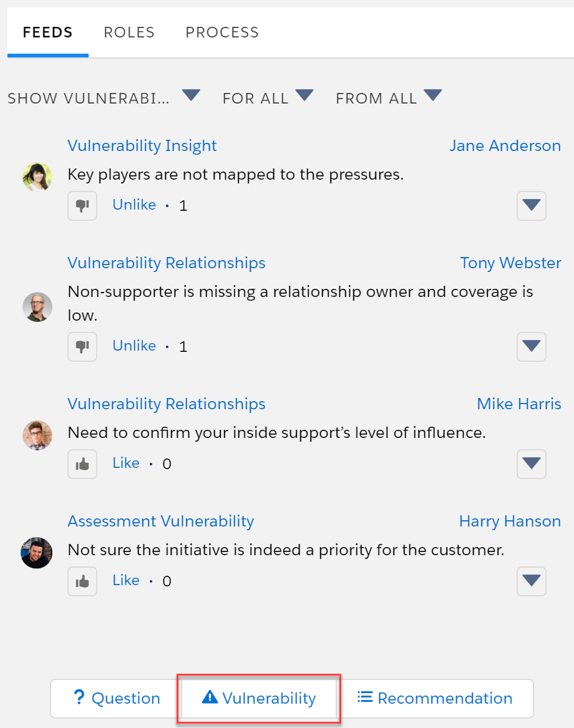The width and height of the screenshot is (574, 728).
Task: Click thumbs-down icon on Jane Anderson's post
Action: coord(82,206)
